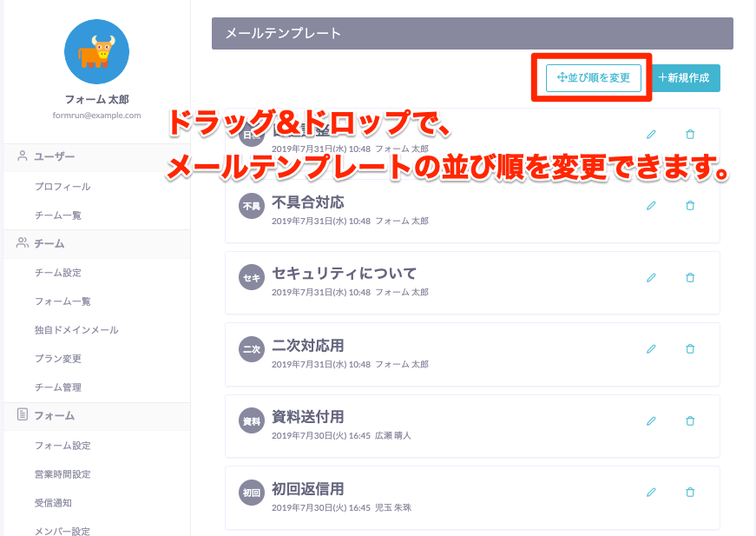Viewport: 756px width, 536px height.
Task: Open プラン変更 from sidebar
Action: coord(58,359)
